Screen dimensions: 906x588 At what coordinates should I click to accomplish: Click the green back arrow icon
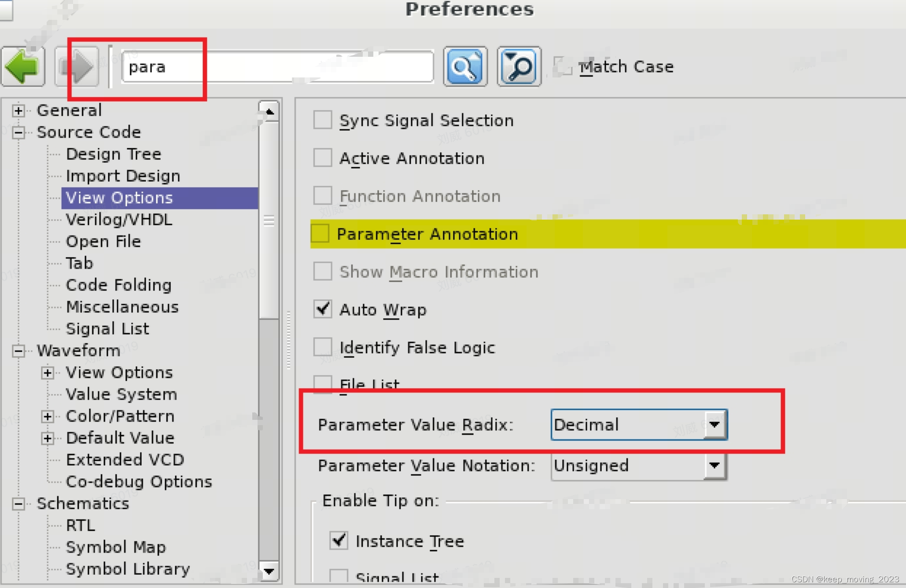click(x=23, y=66)
